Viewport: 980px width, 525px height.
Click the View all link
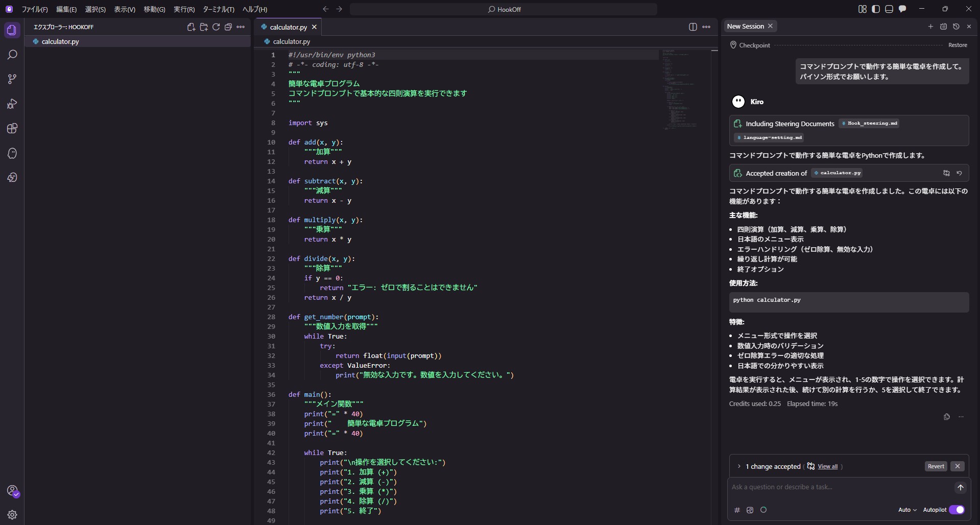[827, 466]
